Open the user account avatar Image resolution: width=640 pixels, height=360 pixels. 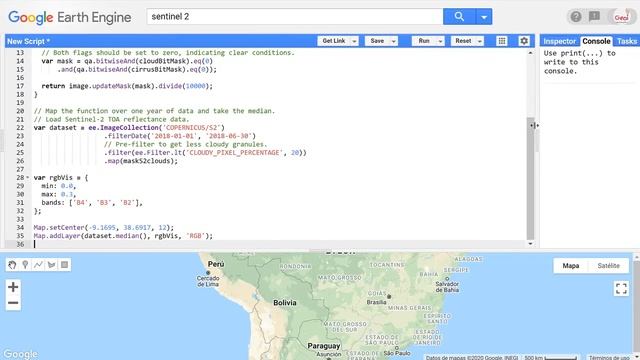point(622,17)
